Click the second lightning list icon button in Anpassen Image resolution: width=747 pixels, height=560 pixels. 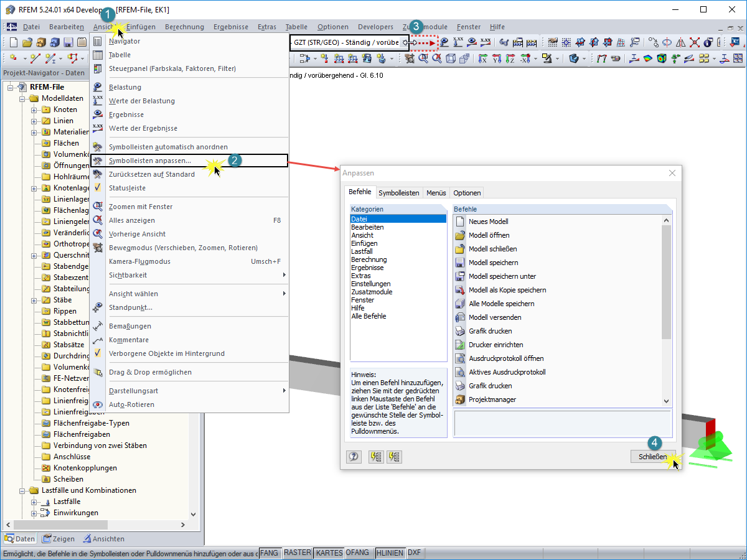coord(394,457)
